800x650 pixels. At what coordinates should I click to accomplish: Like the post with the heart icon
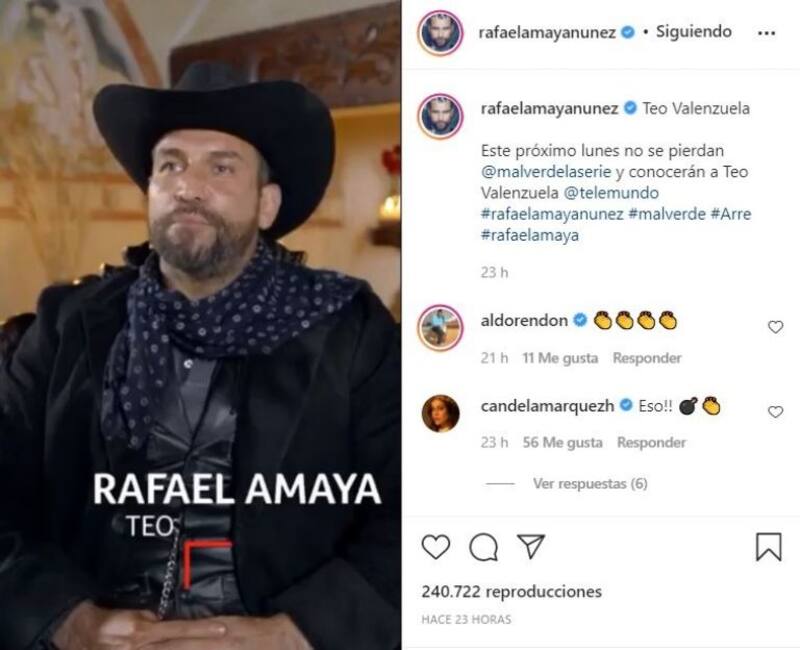click(436, 547)
